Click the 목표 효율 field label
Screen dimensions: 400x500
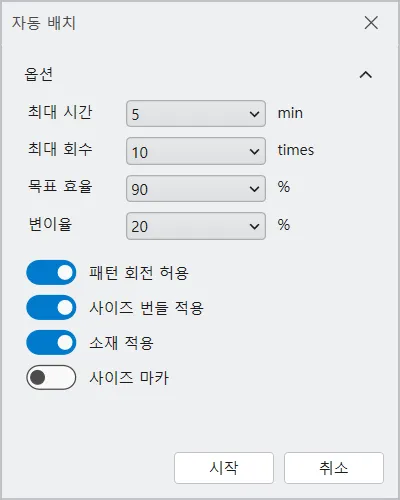(x=60, y=186)
